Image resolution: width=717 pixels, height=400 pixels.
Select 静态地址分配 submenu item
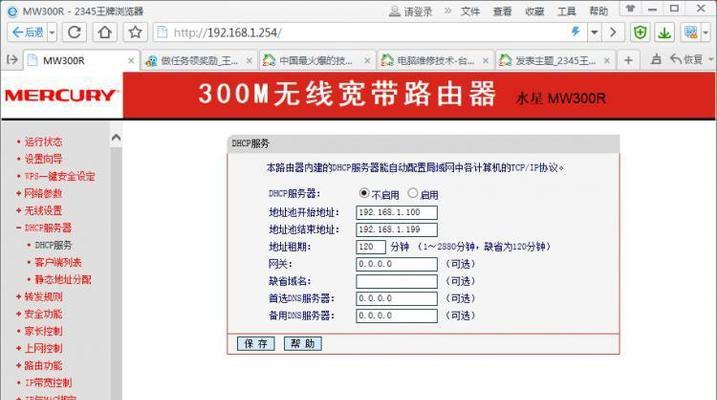click(x=63, y=279)
